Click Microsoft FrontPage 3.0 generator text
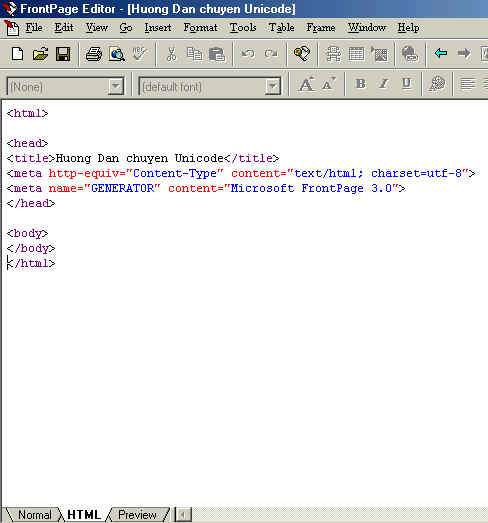Viewport: 488px width, 523px height. point(311,188)
